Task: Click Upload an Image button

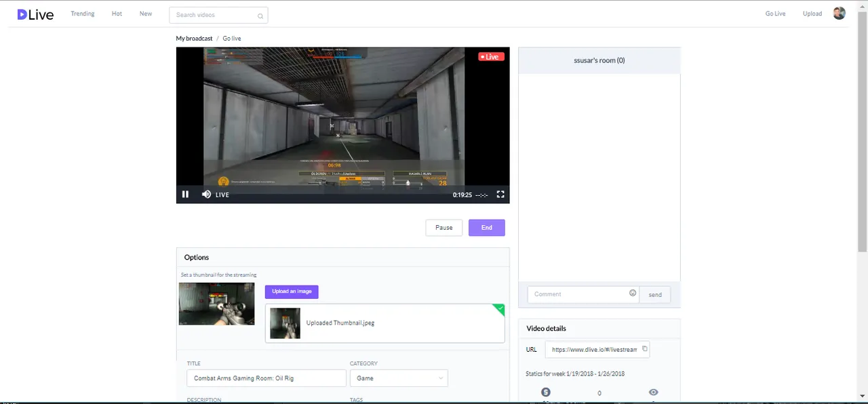Action: (292, 291)
